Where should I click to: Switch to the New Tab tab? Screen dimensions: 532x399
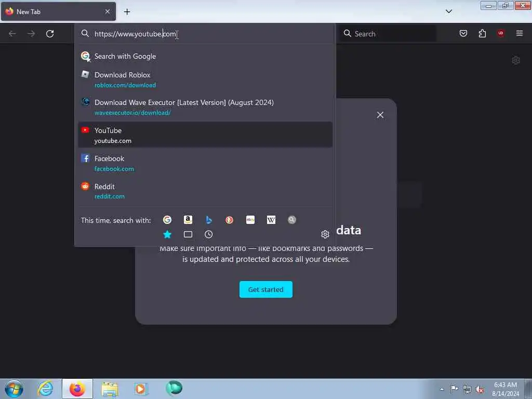pos(58,11)
